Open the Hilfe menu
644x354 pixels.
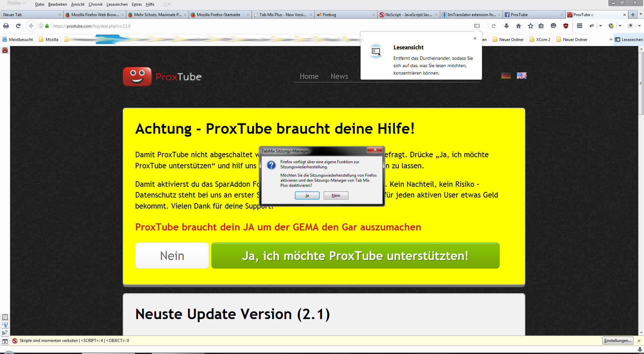pyautogui.click(x=150, y=4)
